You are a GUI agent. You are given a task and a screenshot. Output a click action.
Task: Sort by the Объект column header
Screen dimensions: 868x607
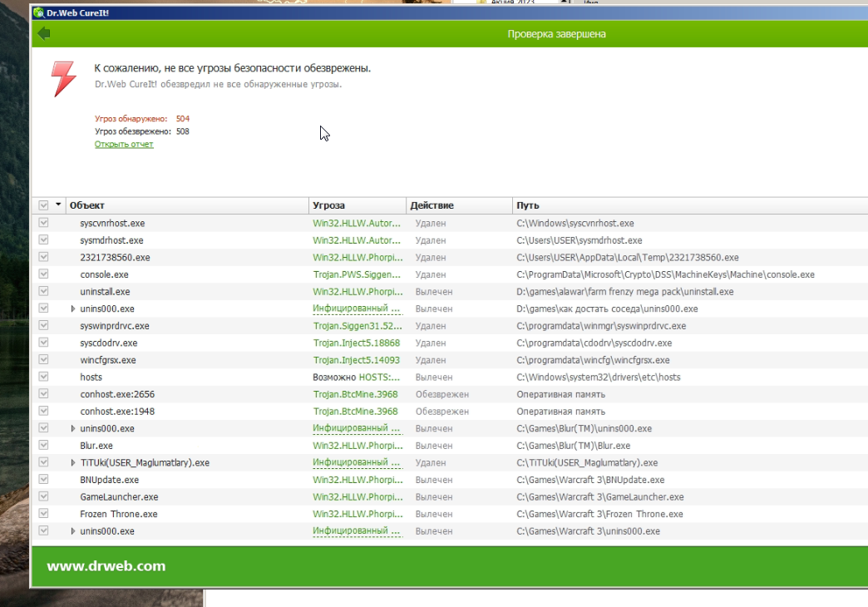pos(187,205)
